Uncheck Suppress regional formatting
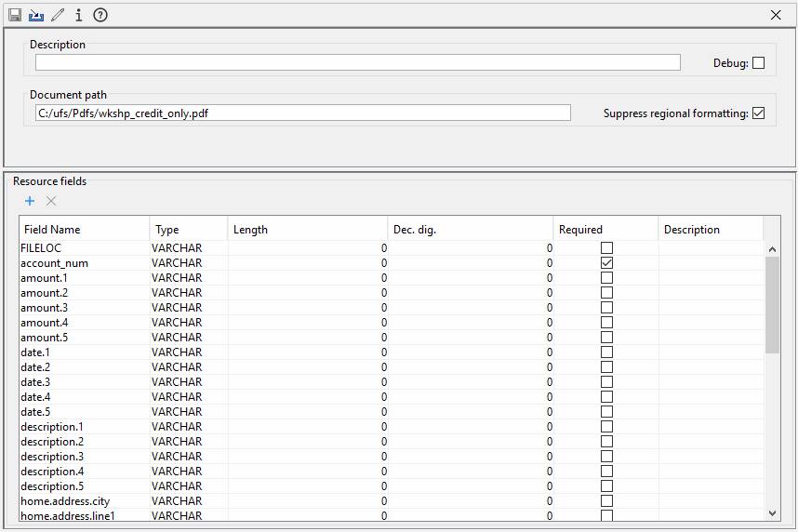Viewport: 798px width, 532px height. (758, 113)
